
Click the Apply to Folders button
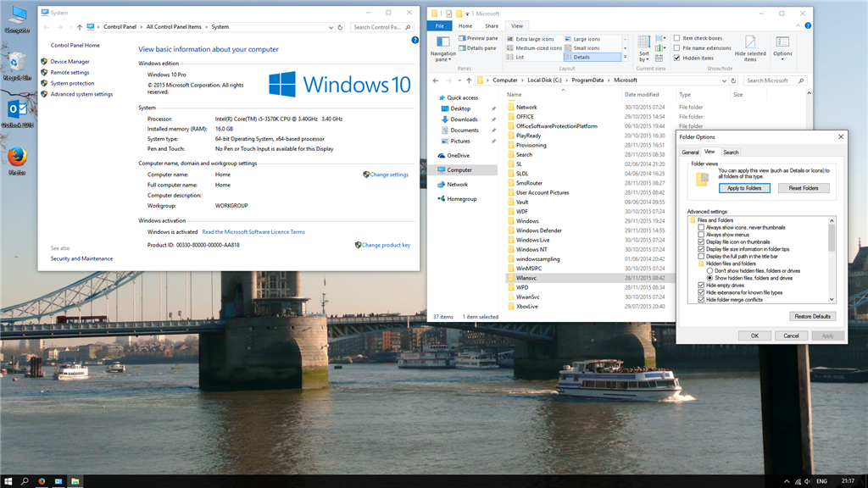pos(744,188)
